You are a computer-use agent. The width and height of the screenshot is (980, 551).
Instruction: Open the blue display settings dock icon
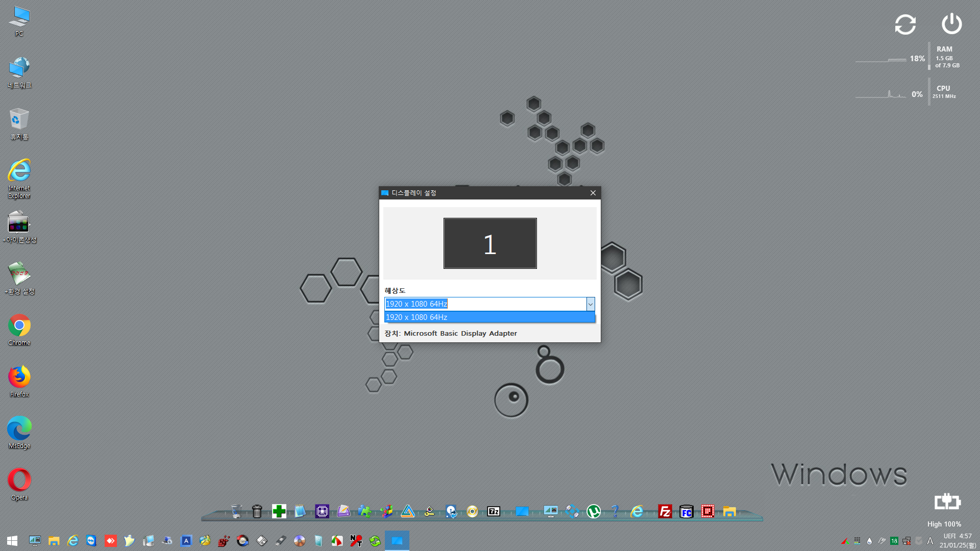[522, 511]
